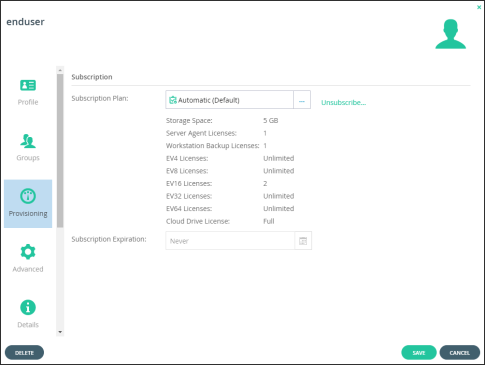485x365 pixels.
Task: Click the Provisioning gauge icon
Action: click(x=28, y=196)
